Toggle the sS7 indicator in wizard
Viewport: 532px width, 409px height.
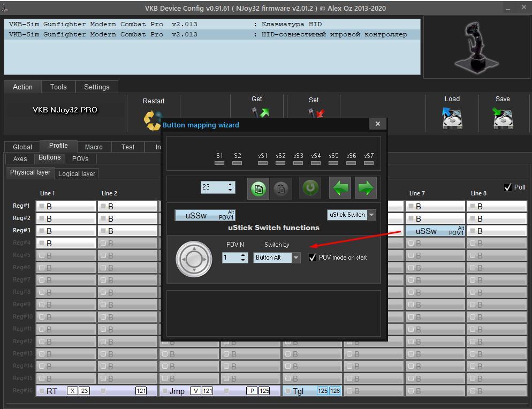369,163
